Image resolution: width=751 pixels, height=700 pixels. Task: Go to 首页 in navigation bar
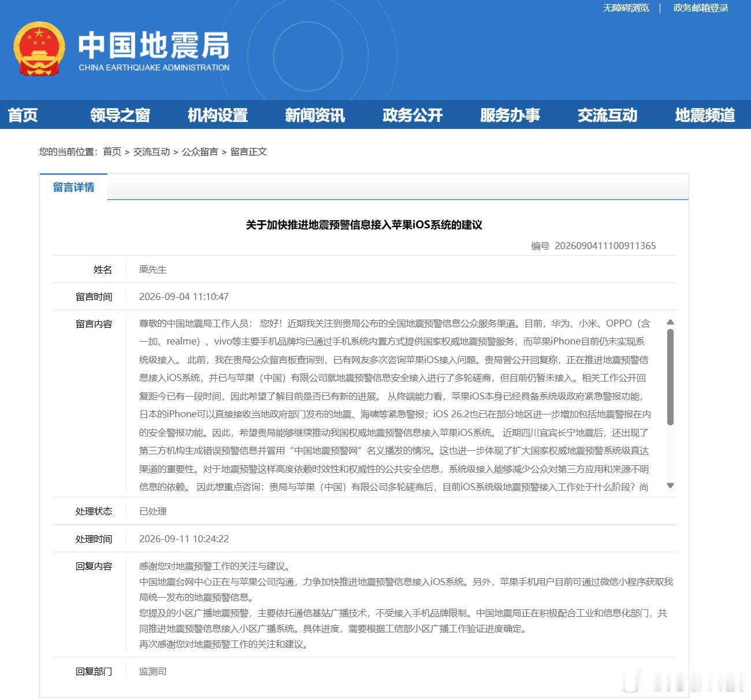23,115
